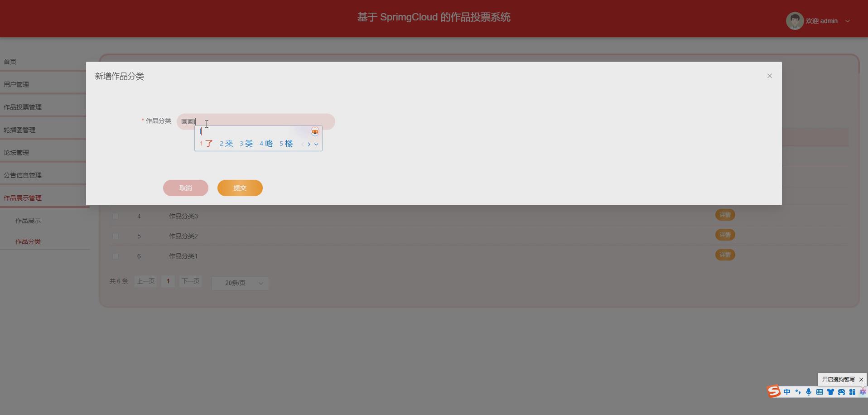
Task: Choose candidate 2 来
Action: [226, 144]
